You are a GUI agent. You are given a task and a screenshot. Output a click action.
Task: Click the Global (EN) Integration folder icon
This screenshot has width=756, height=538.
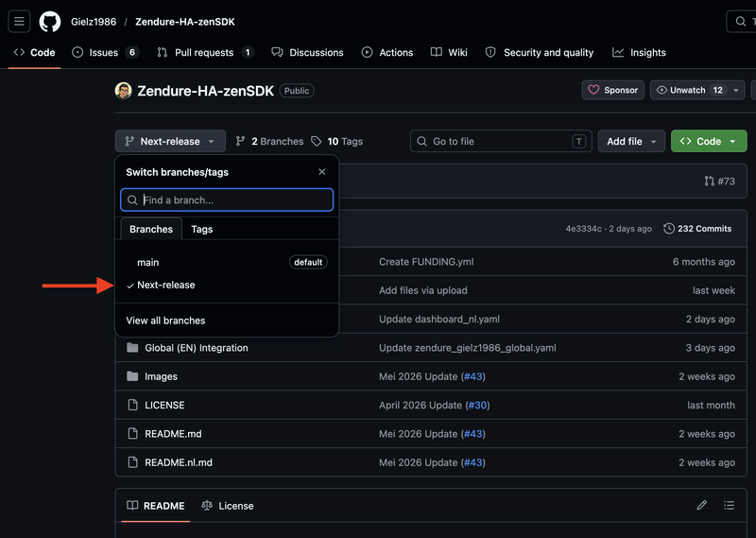(132, 348)
